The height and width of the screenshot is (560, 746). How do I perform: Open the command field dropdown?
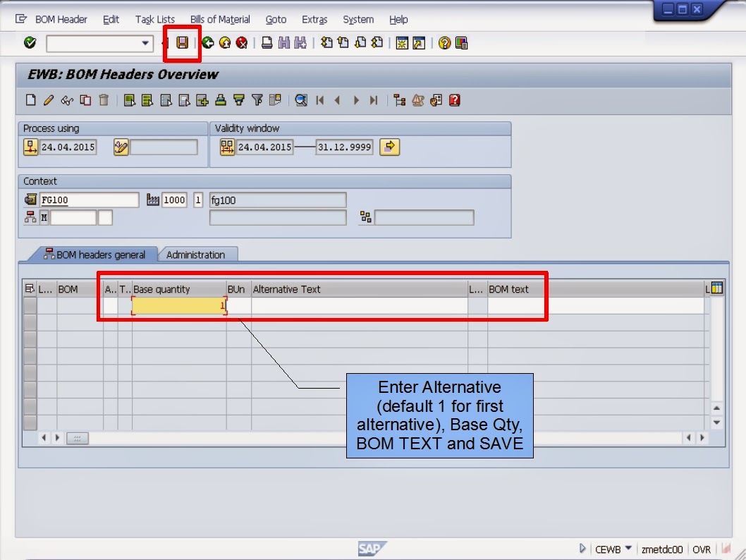point(147,43)
